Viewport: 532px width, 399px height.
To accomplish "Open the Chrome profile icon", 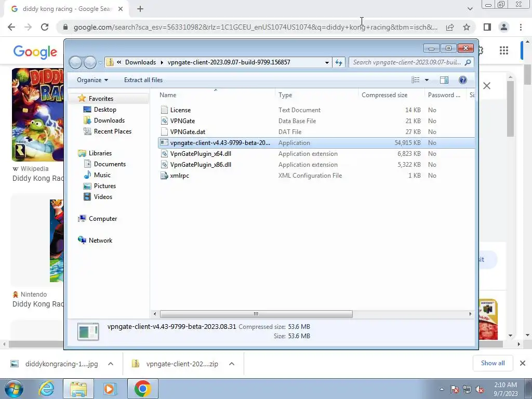I will (x=504, y=27).
